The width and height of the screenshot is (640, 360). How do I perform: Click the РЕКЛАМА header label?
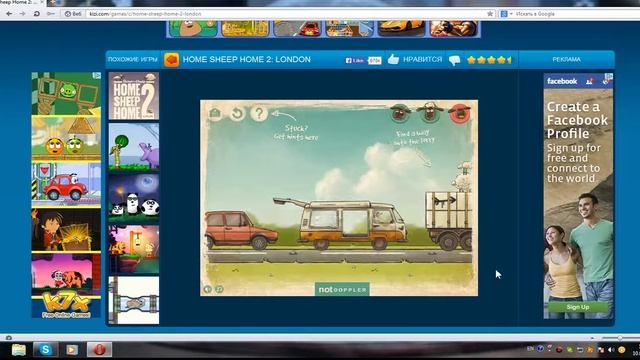point(566,60)
